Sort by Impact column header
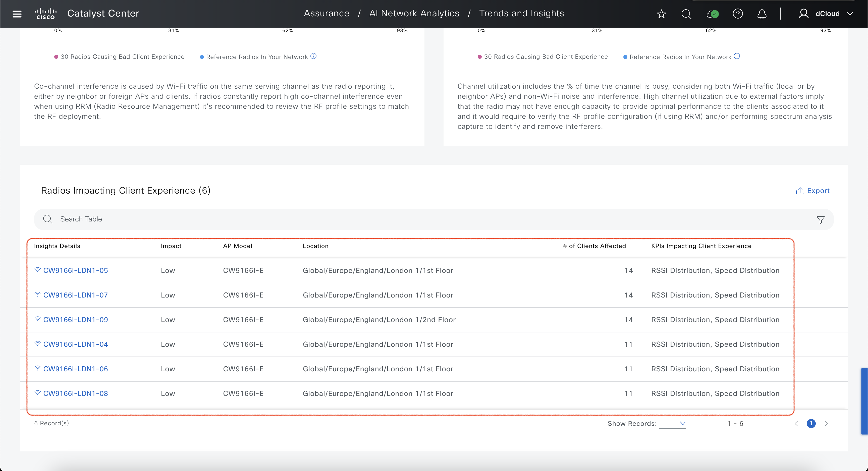Screen dimensions: 868x471 tap(171, 246)
